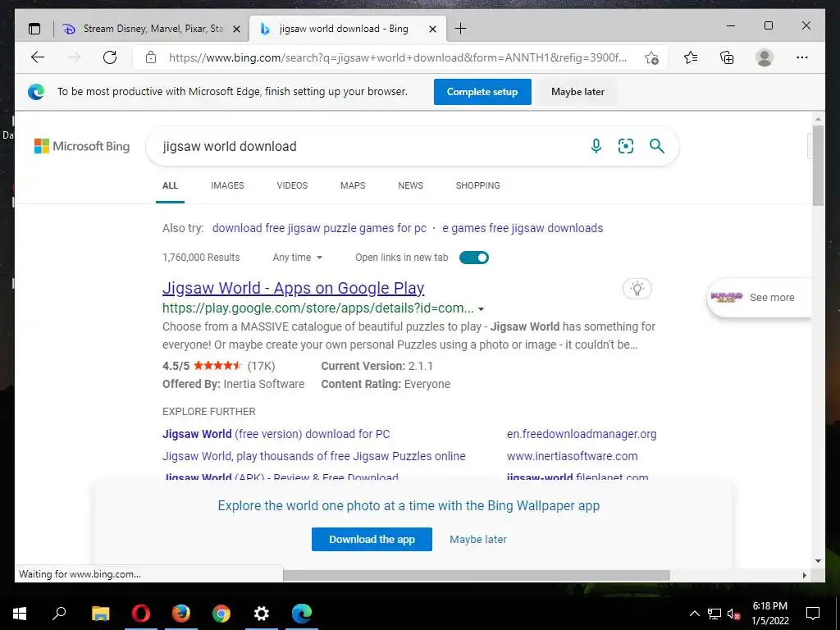Image resolution: width=840 pixels, height=630 pixels.
Task: Reload the page with the refresh icon
Action: point(110,57)
